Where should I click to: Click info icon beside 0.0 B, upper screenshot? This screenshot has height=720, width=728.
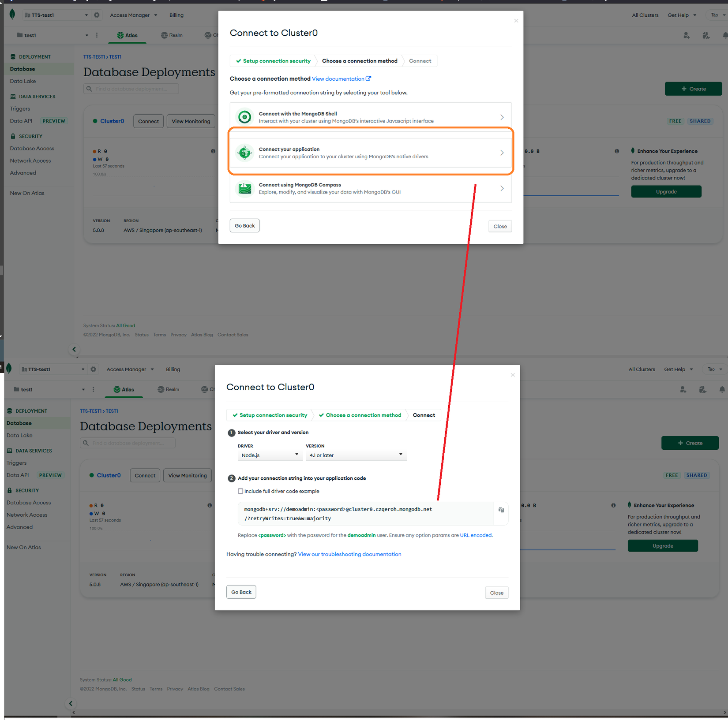pos(617,151)
